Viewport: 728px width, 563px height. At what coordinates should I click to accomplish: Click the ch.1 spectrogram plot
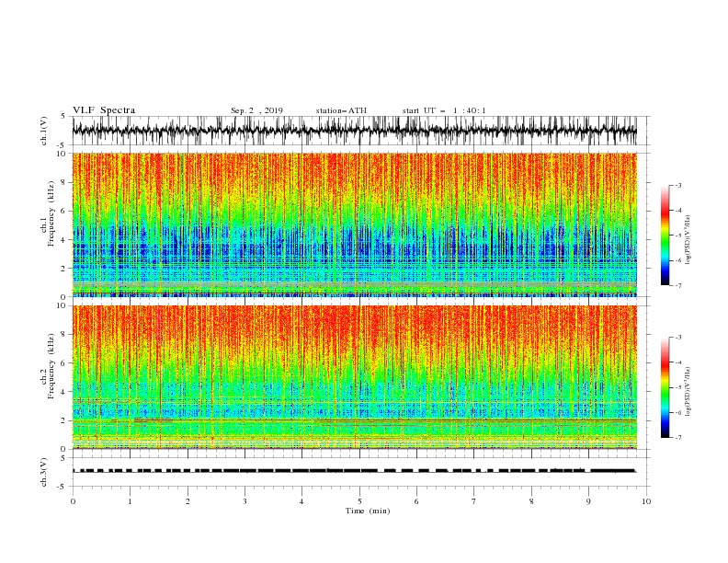point(354,224)
